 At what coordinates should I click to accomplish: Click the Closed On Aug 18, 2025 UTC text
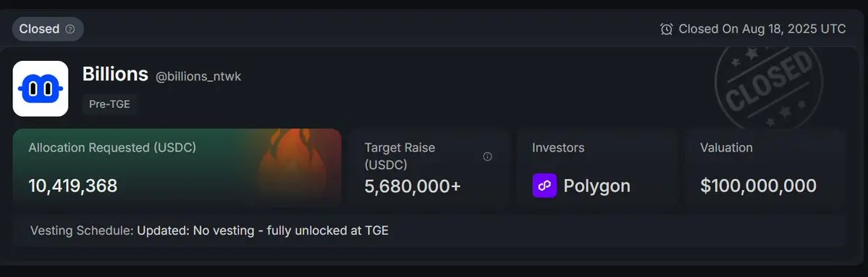tap(762, 29)
